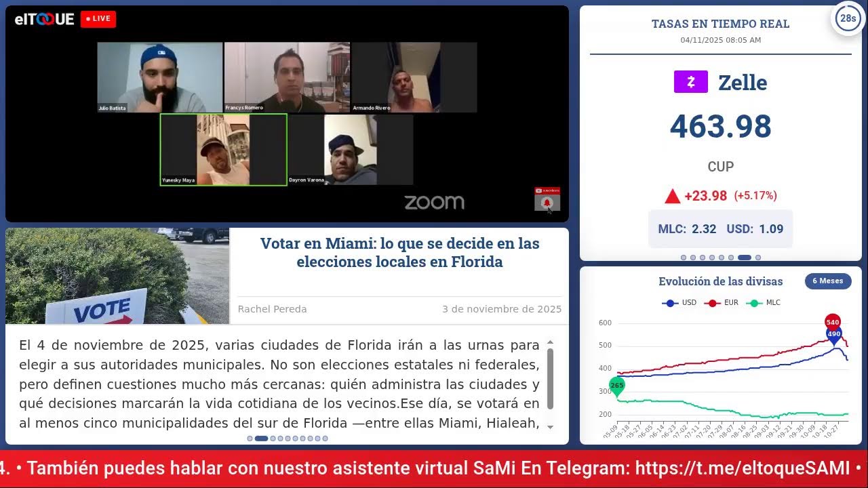Select Dayron Varona's video tile
Screen dimensions: 868x488
[351, 150]
